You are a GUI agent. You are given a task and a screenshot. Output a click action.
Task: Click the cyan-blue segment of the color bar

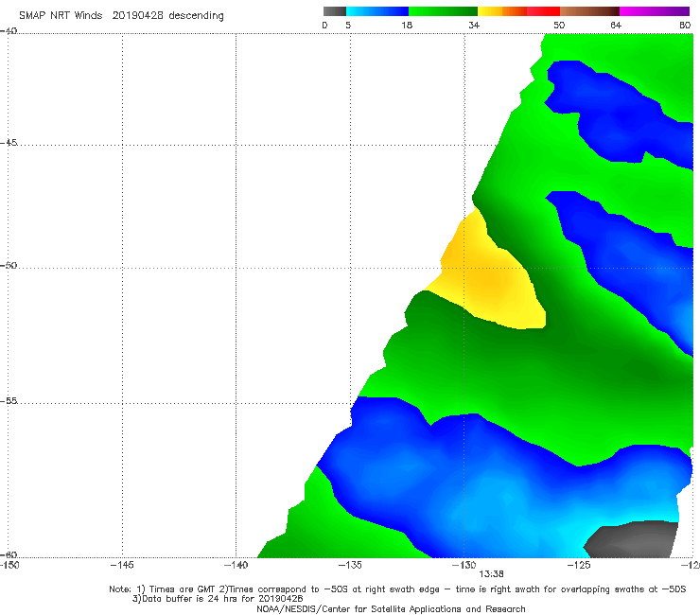coord(377,11)
